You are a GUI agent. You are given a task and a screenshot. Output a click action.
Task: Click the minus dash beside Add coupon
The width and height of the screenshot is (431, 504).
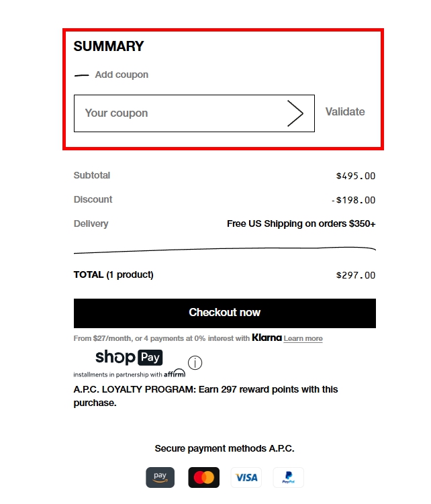pyautogui.click(x=81, y=75)
